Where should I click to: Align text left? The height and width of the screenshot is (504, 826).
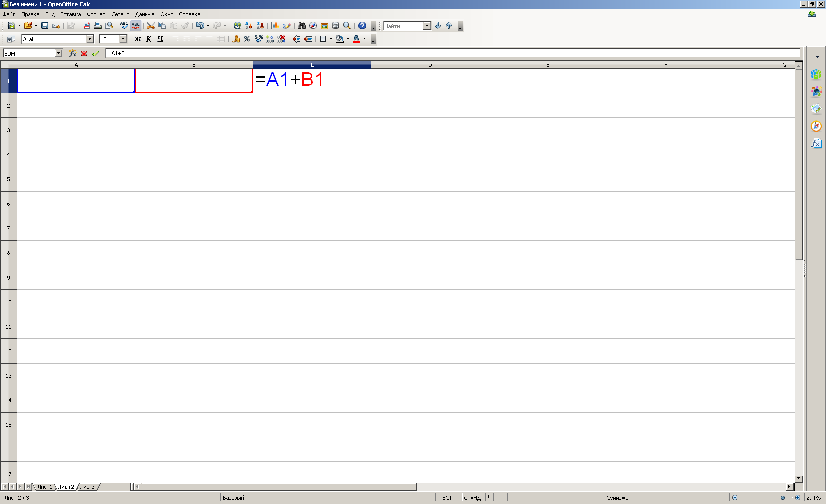tap(176, 39)
